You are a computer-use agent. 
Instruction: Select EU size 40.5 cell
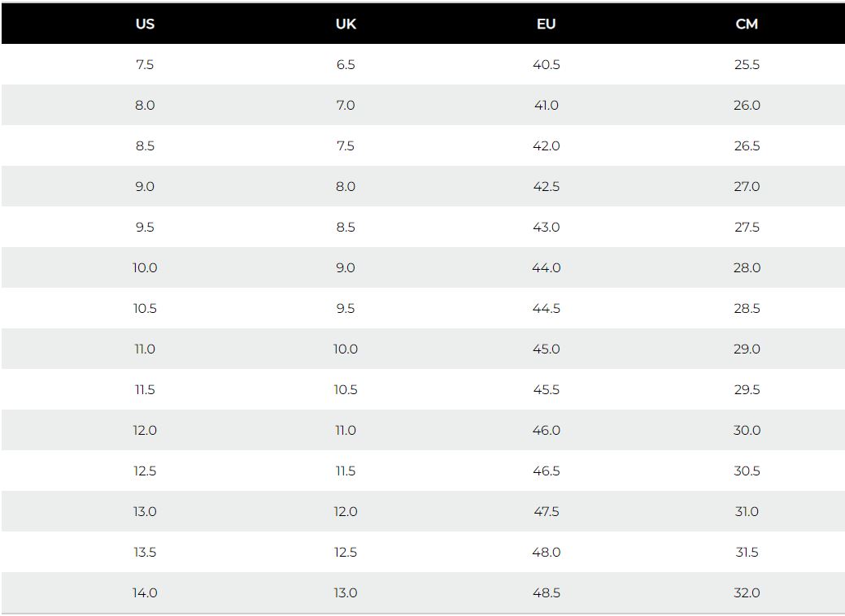(546, 65)
